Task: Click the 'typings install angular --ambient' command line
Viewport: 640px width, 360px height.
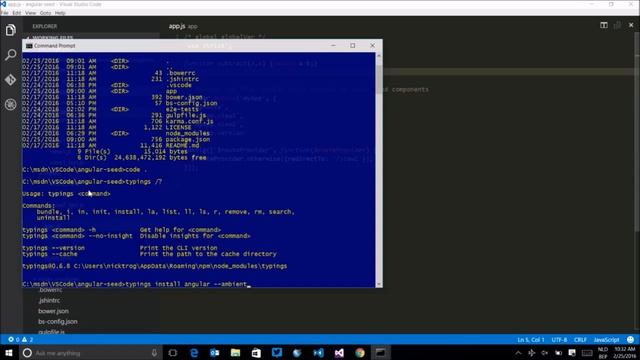Action: point(135,284)
